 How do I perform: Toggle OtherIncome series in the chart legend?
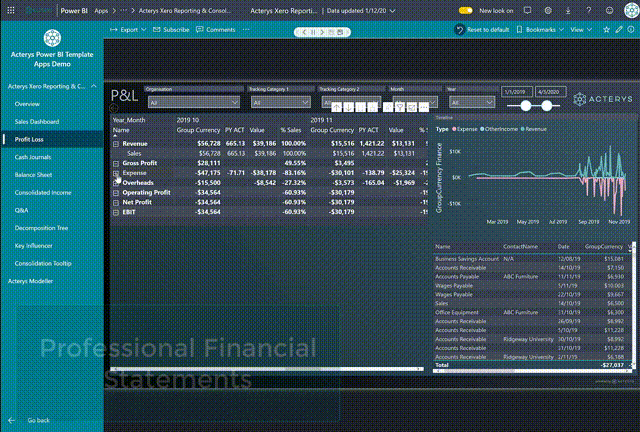click(x=499, y=129)
